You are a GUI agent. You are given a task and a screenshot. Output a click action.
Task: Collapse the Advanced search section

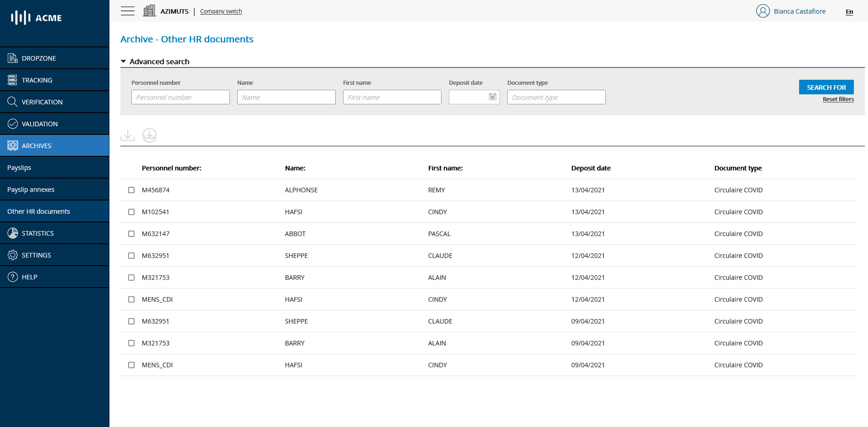click(124, 62)
